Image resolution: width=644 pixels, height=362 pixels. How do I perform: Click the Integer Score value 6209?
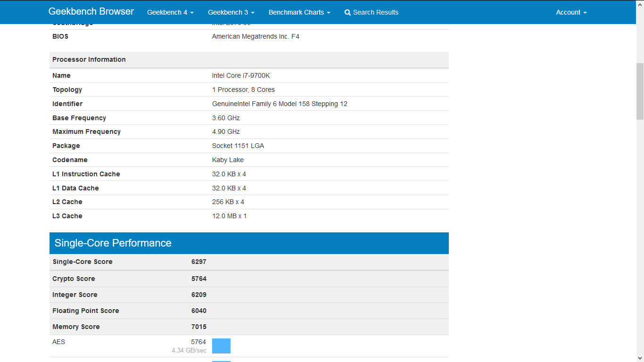[199, 295]
